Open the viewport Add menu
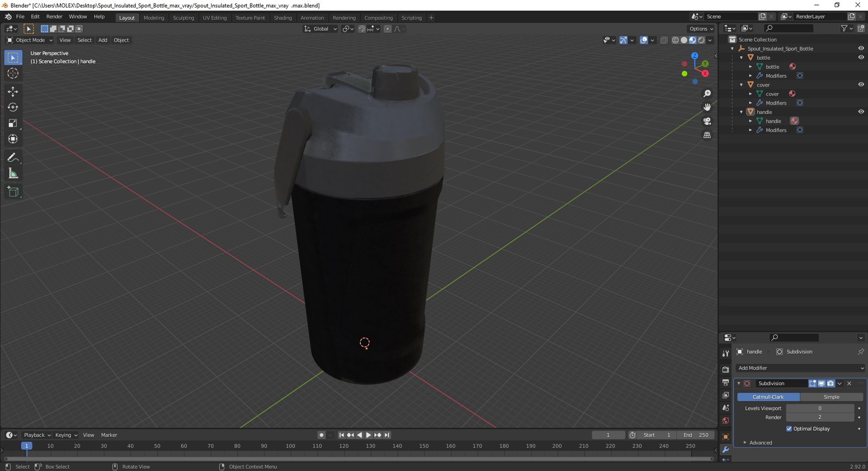868x471 pixels. pos(103,40)
